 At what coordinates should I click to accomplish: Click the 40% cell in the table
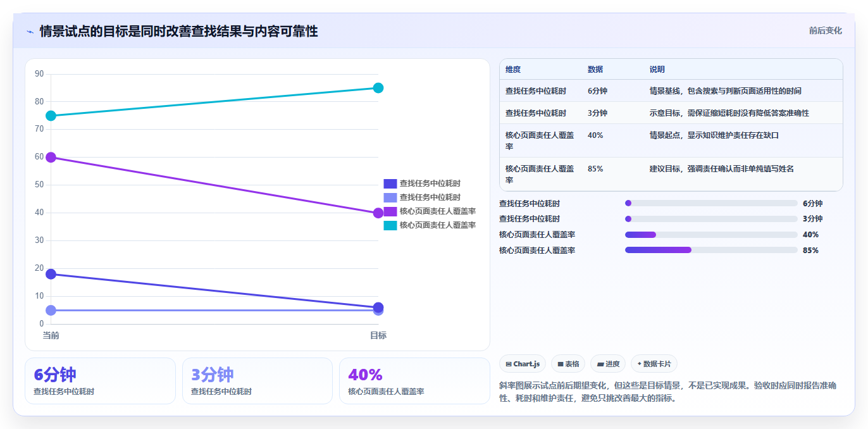point(595,135)
